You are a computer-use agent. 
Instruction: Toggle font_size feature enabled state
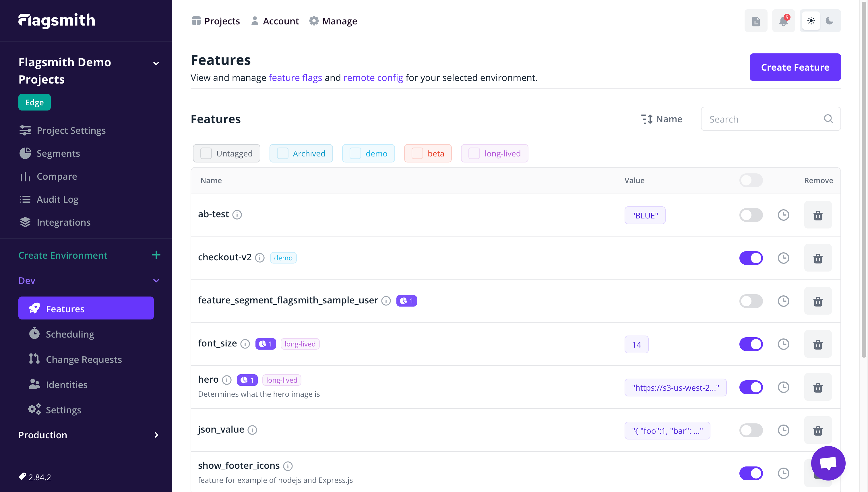coord(751,344)
